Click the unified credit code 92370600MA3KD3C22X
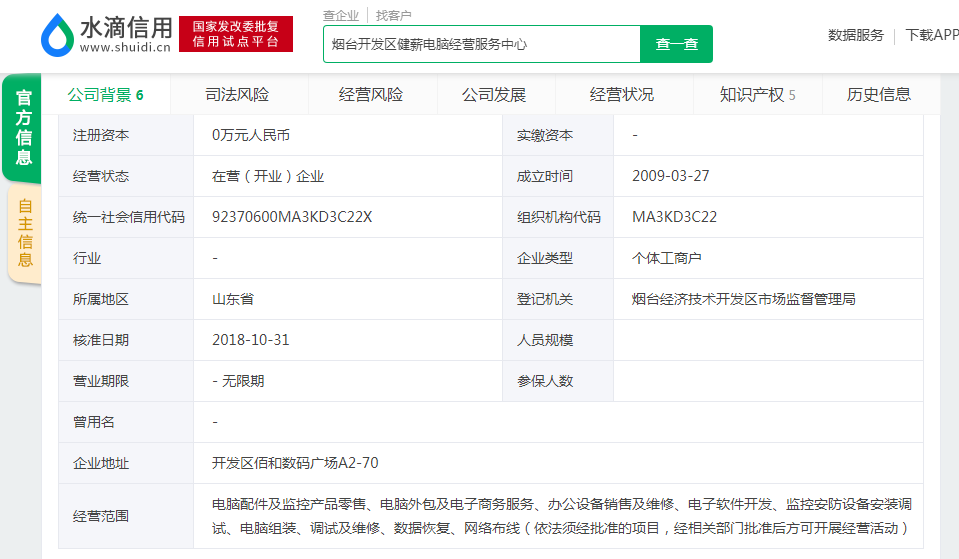This screenshot has height=559, width=959. point(292,217)
